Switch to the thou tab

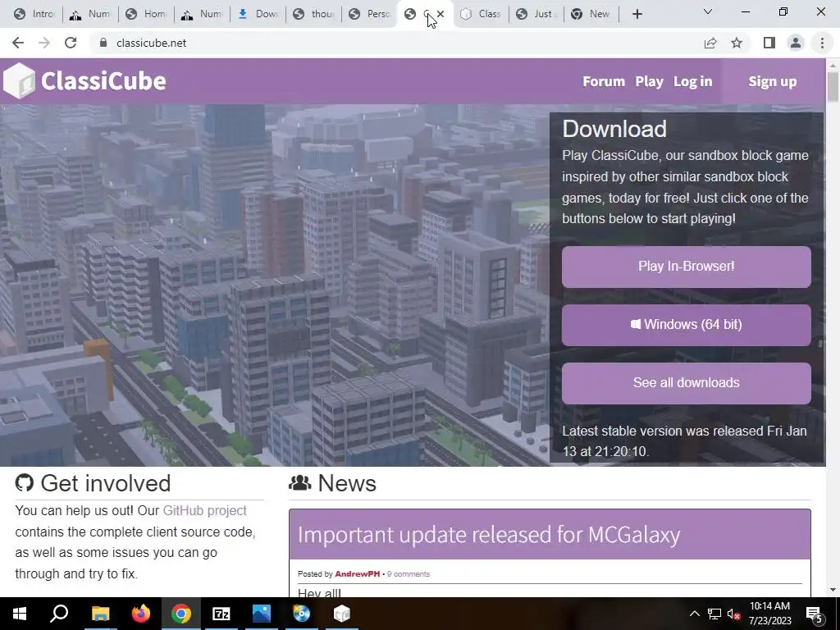(x=313, y=14)
